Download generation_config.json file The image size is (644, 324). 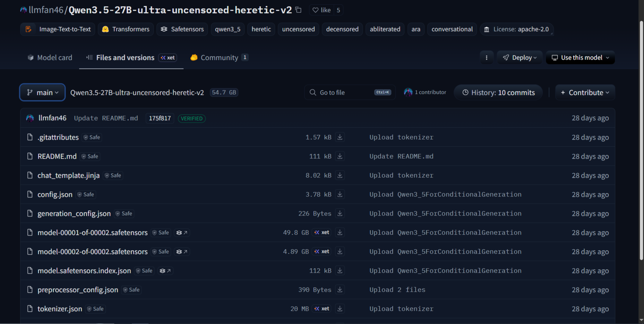(x=340, y=213)
